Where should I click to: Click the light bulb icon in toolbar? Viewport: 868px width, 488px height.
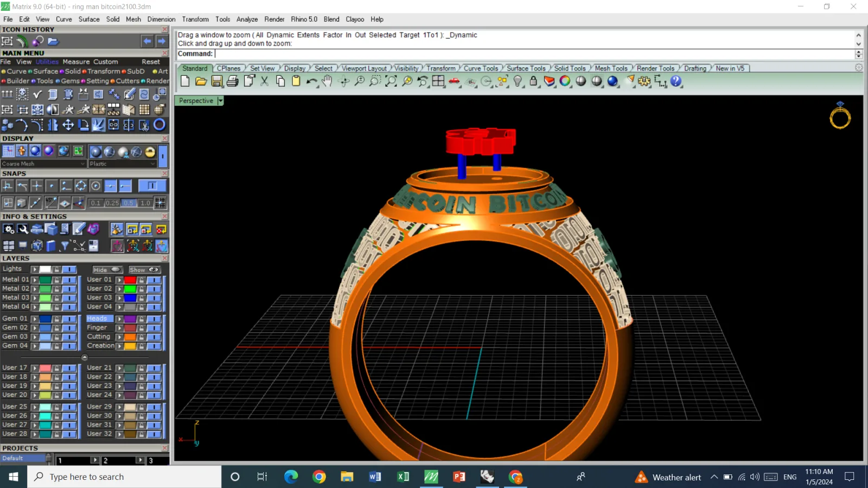(518, 81)
